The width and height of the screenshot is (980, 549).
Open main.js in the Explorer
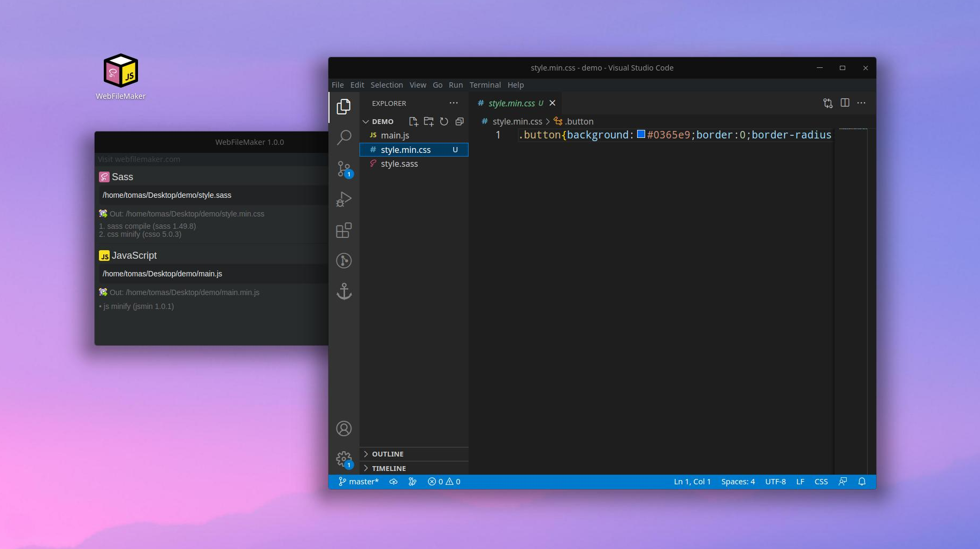coord(414,135)
